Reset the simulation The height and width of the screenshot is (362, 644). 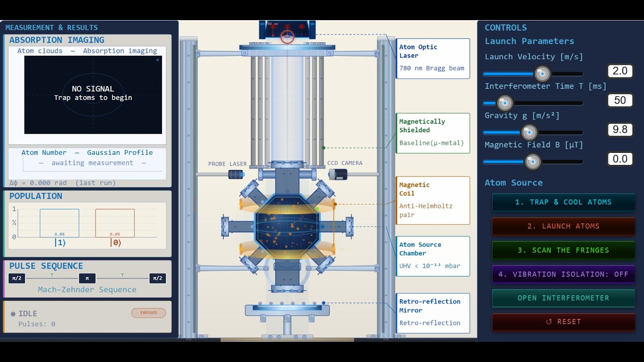(x=563, y=322)
